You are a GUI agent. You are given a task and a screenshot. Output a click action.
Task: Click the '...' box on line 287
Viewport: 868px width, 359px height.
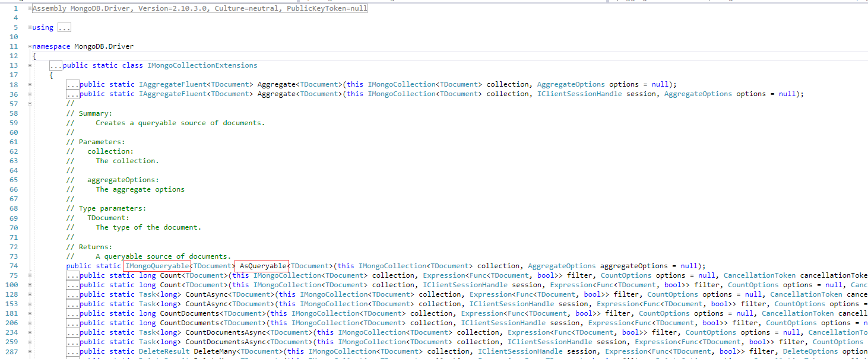pyautogui.click(x=72, y=351)
